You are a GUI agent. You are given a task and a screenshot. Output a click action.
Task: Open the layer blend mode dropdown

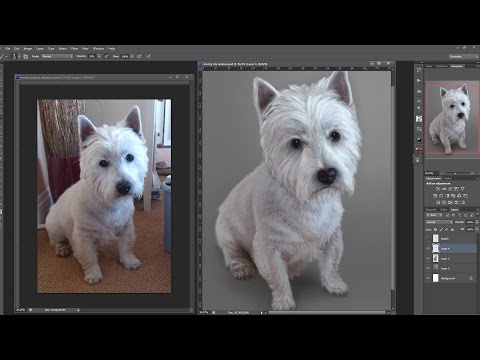439,222
